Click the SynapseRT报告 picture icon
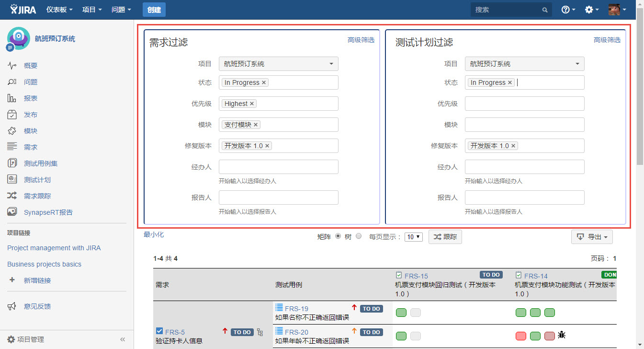 point(12,212)
